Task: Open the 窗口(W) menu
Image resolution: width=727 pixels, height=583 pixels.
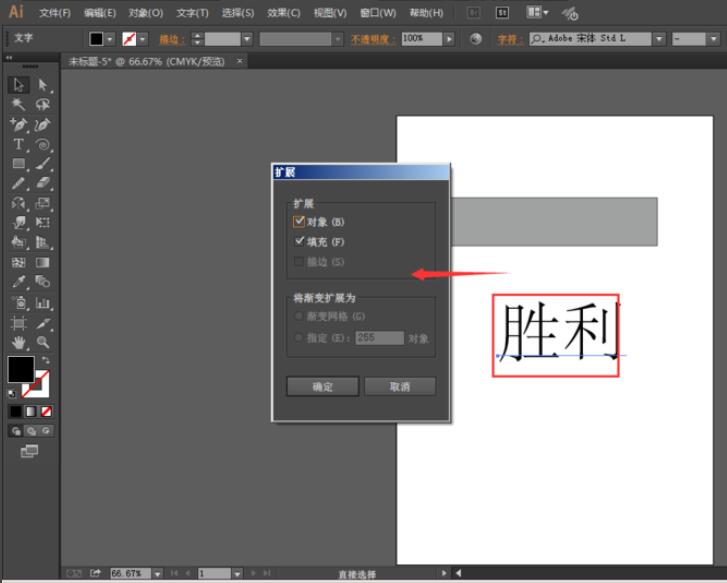Action: pos(378,13)
